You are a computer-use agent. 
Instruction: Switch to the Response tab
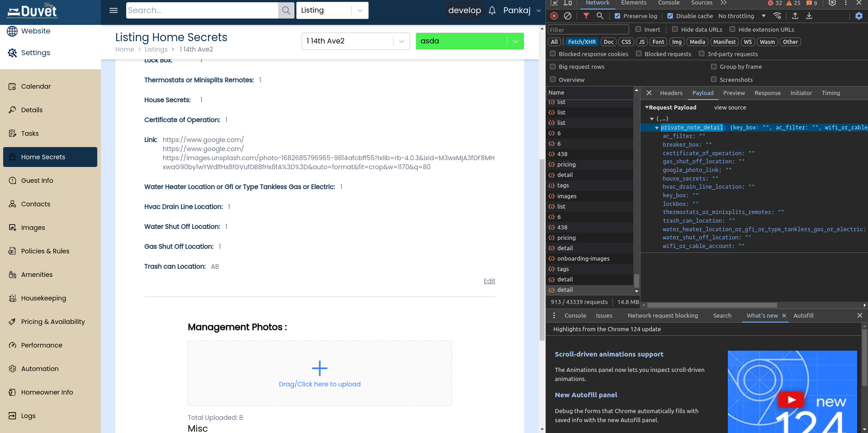[767, 93]
